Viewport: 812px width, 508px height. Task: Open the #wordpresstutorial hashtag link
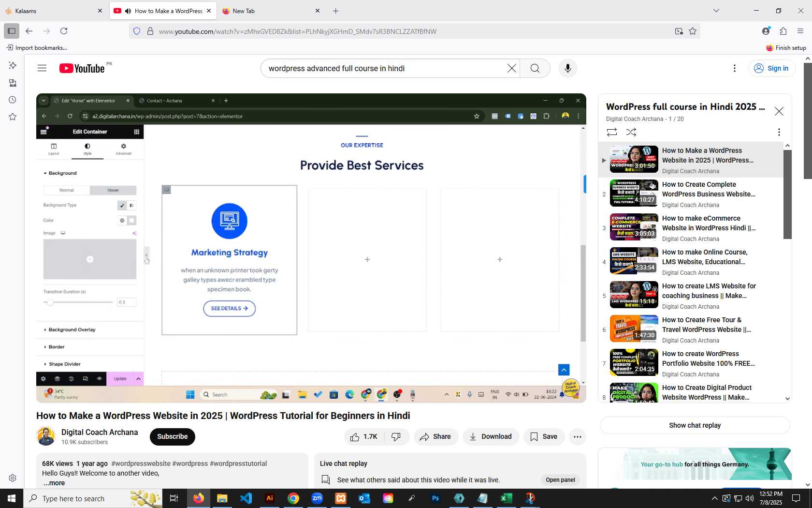click(x=238, y=463)
